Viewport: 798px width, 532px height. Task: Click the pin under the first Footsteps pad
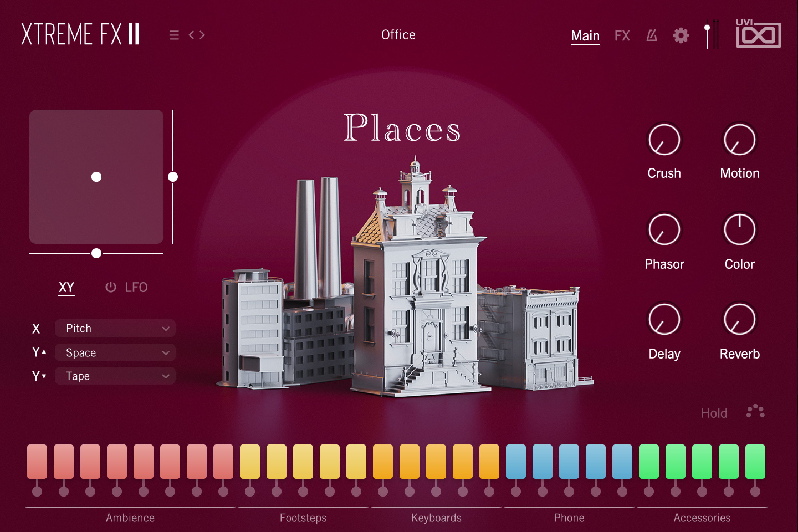(x=250, y=491)
